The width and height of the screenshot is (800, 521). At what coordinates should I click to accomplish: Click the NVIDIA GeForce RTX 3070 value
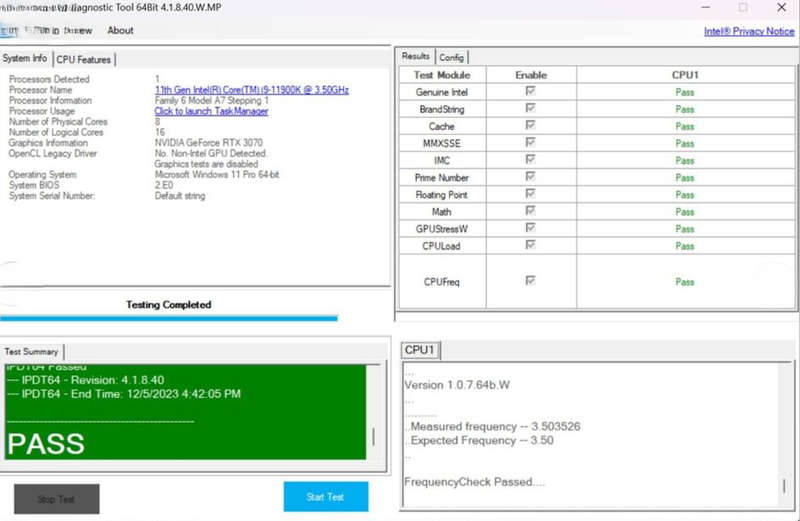[x=209, y=143]
